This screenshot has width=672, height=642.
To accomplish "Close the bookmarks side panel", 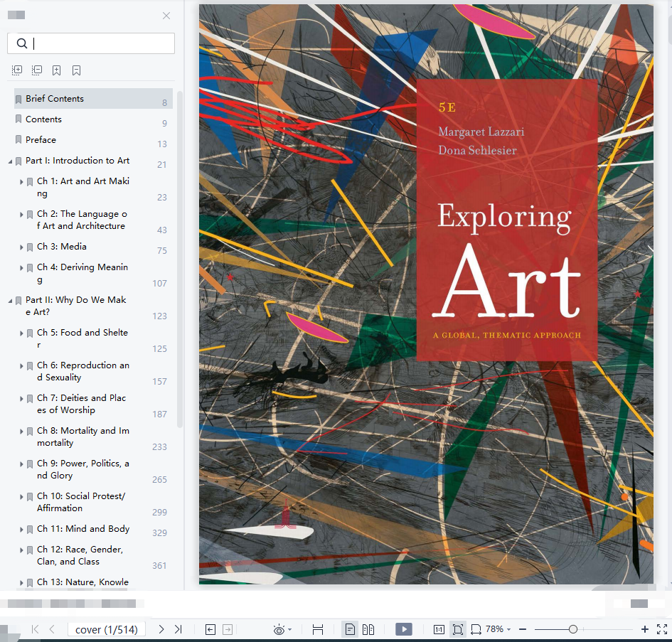I will [166, 16].
